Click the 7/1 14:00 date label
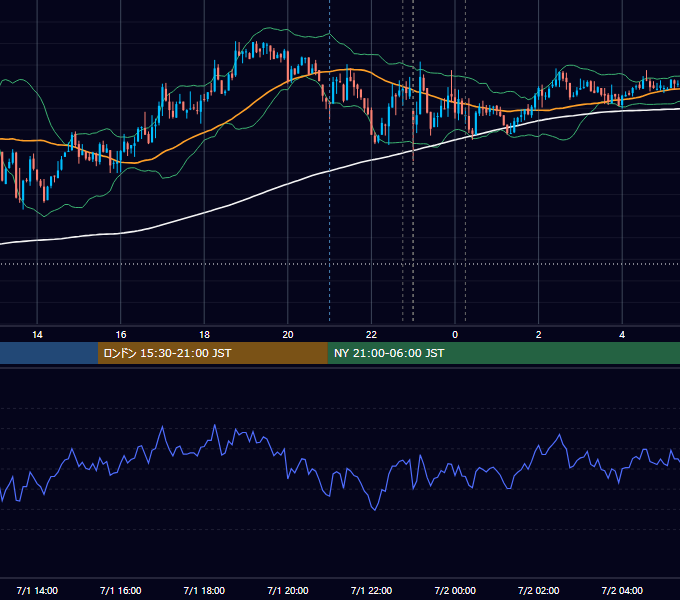680x600 pixels. click(37, 590)
